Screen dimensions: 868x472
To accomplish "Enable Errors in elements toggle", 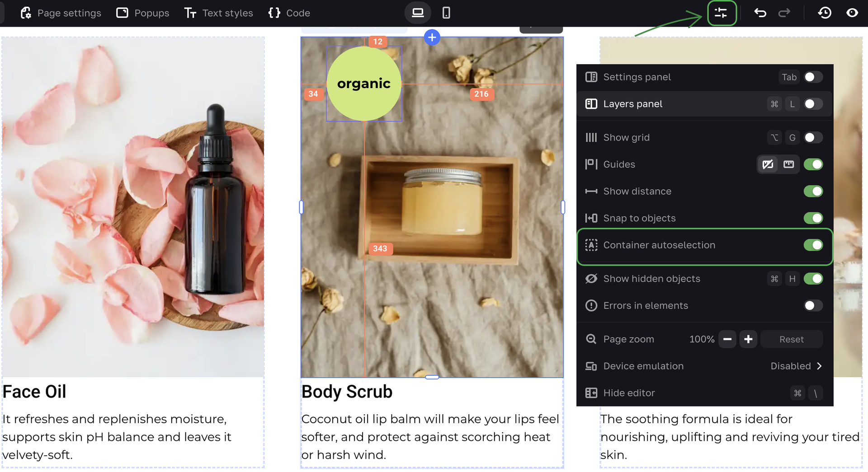I will click(x=813, y=306).
